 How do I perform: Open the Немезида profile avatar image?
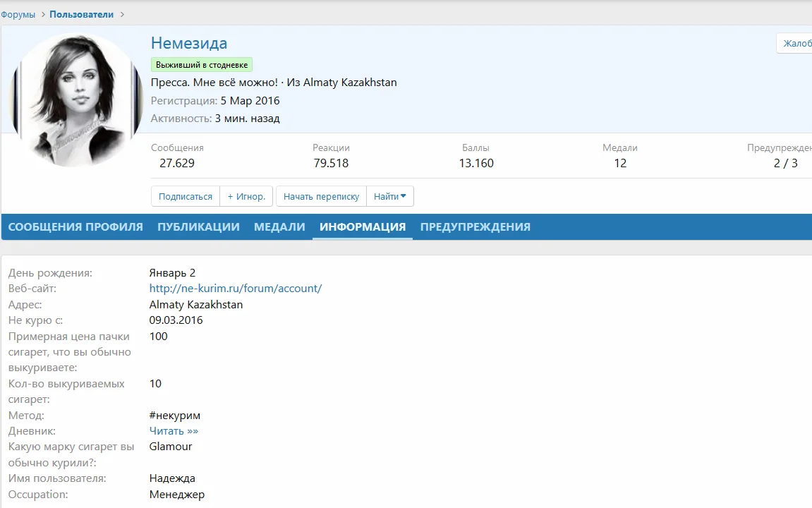click(x=76, y=99)
